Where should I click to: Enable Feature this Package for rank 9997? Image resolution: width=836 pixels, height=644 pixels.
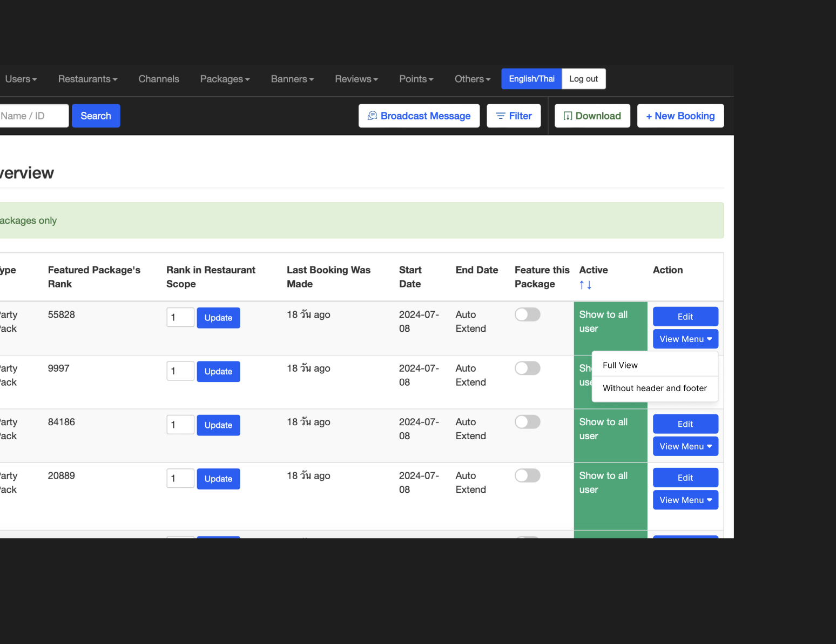(527, 368)
